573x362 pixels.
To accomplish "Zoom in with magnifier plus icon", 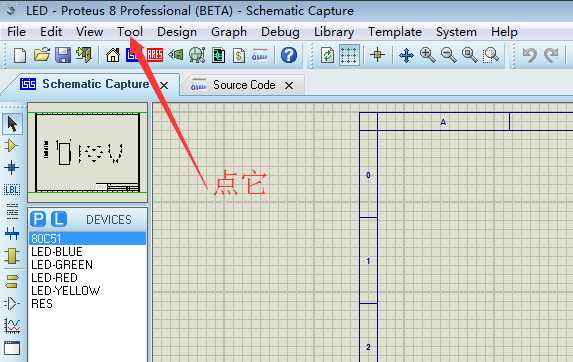I will coord(427,56).
